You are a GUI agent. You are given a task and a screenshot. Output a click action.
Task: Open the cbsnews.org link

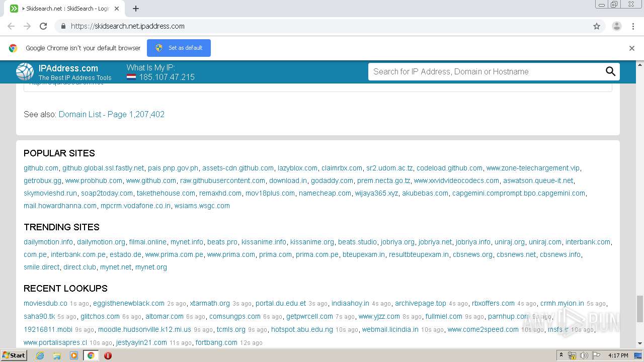(x=472, y=254)
